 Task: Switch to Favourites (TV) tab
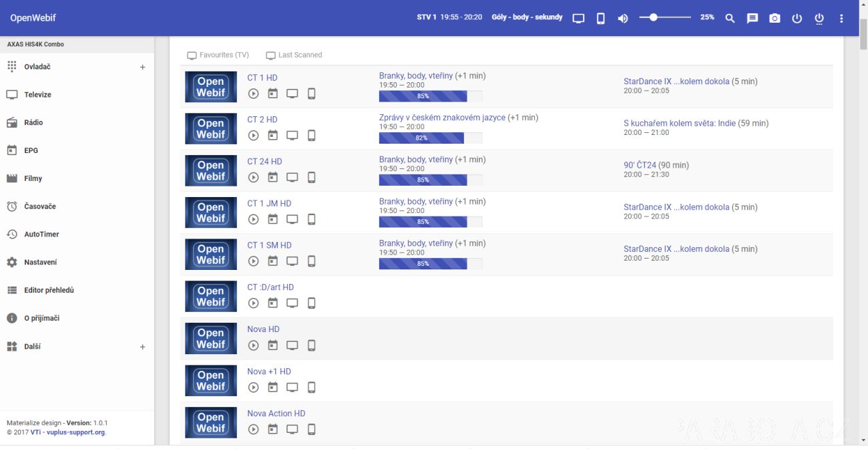218,55
